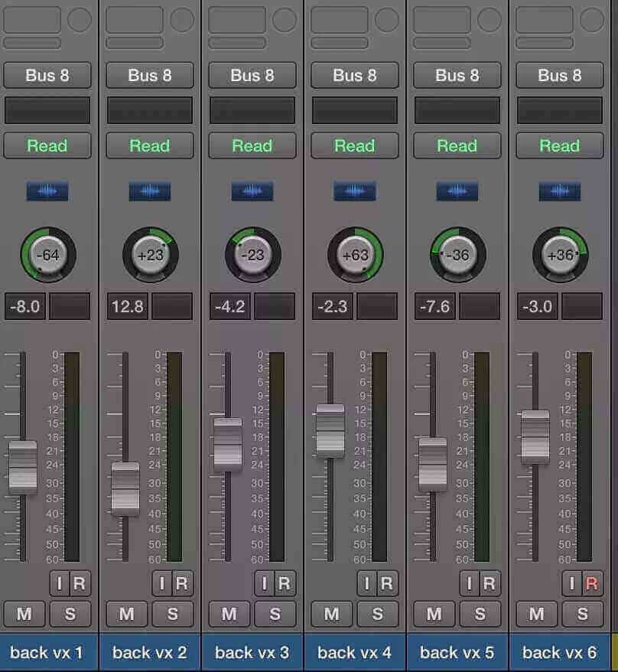The height and width of the screenshot is (672, 618).
Task: Click the pan knob showing -36
Action: (x=458, y=255)
